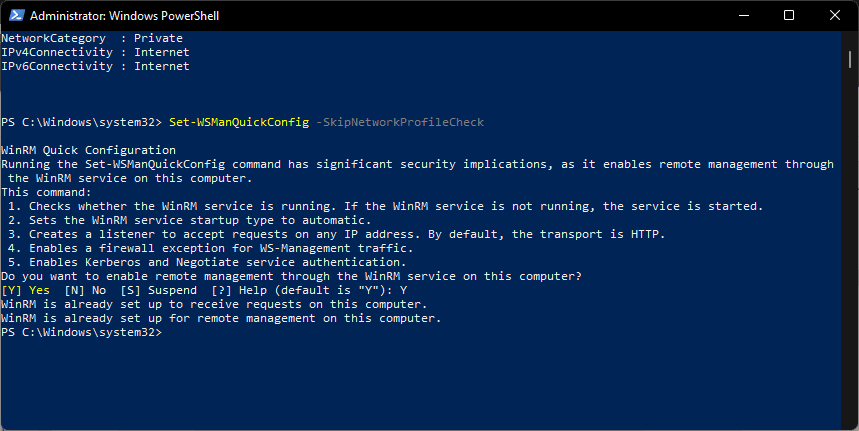Click the Enables Kerberos and Negotiate line
This screenshot has width=859, height=431.
(207, 262)
